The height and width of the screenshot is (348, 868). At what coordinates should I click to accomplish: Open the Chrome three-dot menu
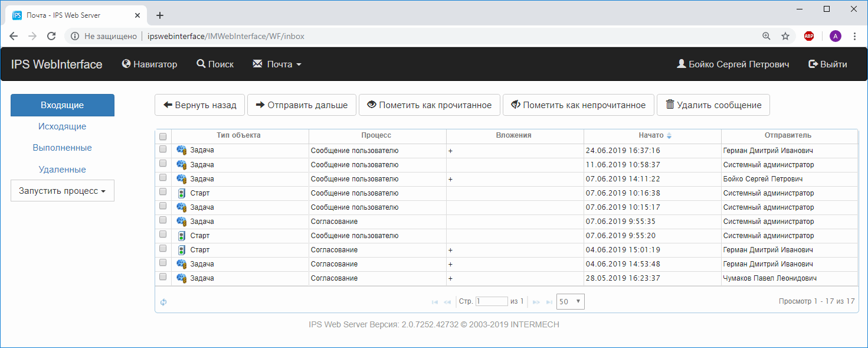pos(854,36)
